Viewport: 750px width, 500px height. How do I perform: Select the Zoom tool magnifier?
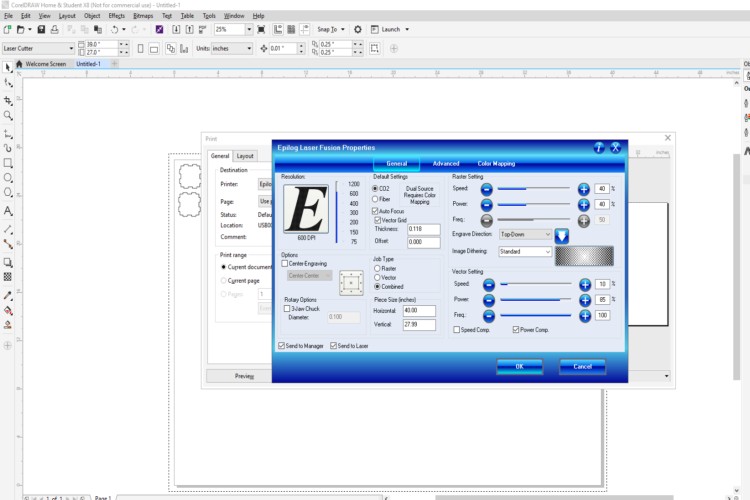pos(8,115)
